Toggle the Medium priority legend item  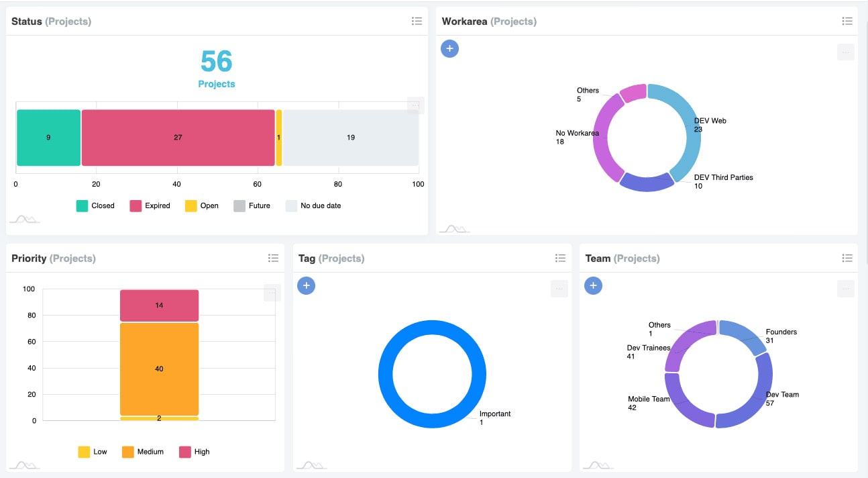pyautogui.click(x=142, y=452)
